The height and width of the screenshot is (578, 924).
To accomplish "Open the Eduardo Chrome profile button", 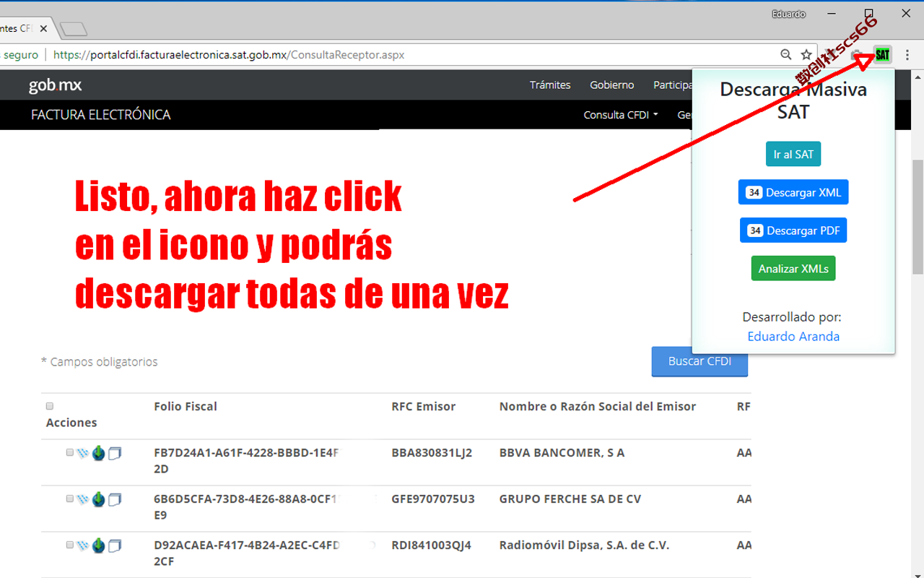I will [x=788, y=14].
